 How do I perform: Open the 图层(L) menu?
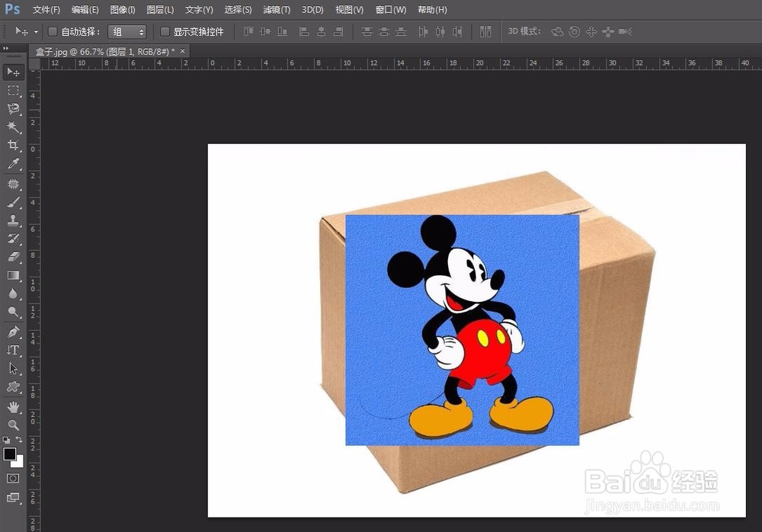(160, 10)
